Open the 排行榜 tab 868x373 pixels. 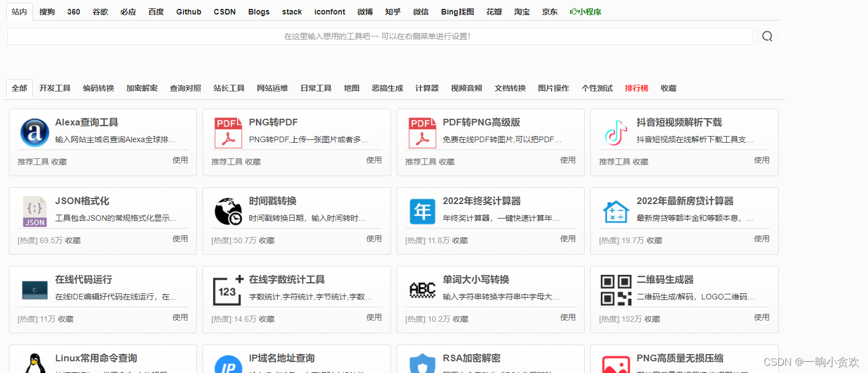[x=636, y=88]
